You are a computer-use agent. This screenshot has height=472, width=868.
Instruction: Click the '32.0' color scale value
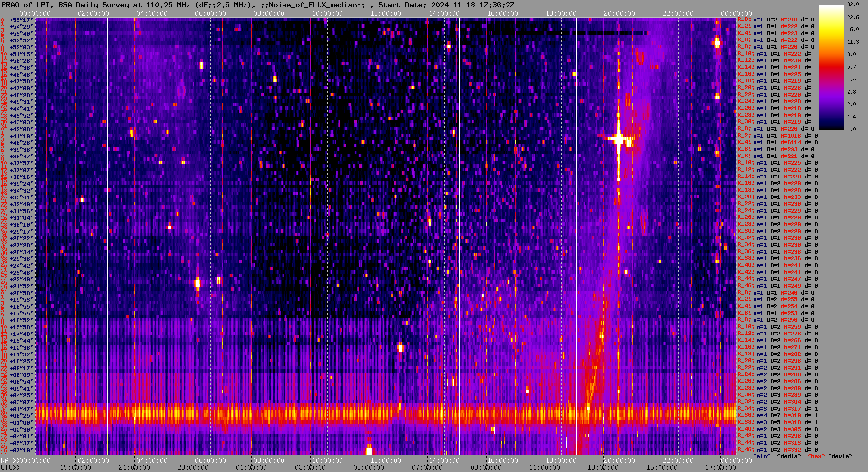coord(853,4)
